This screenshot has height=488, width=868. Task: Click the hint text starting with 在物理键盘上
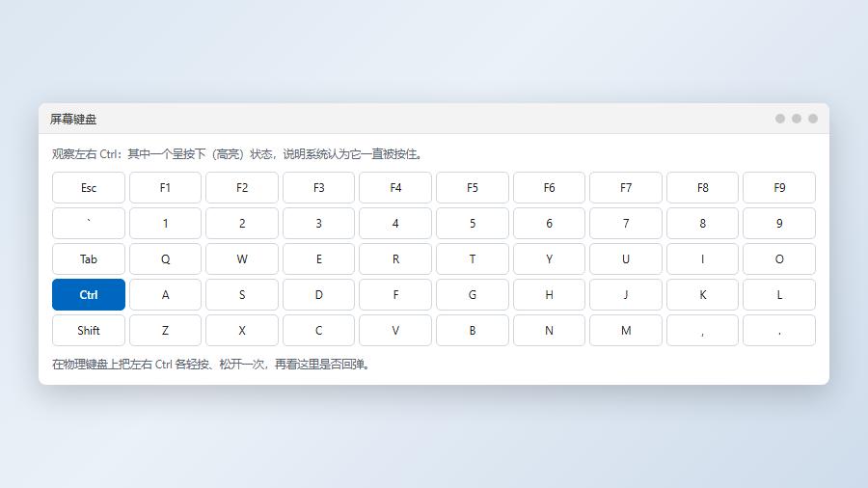(211, 364)
